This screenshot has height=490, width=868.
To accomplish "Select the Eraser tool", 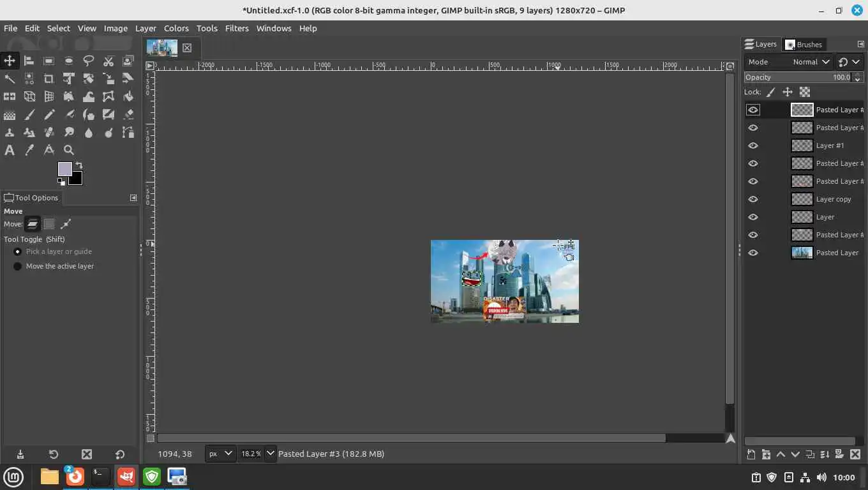I will [x=128, y=114].
